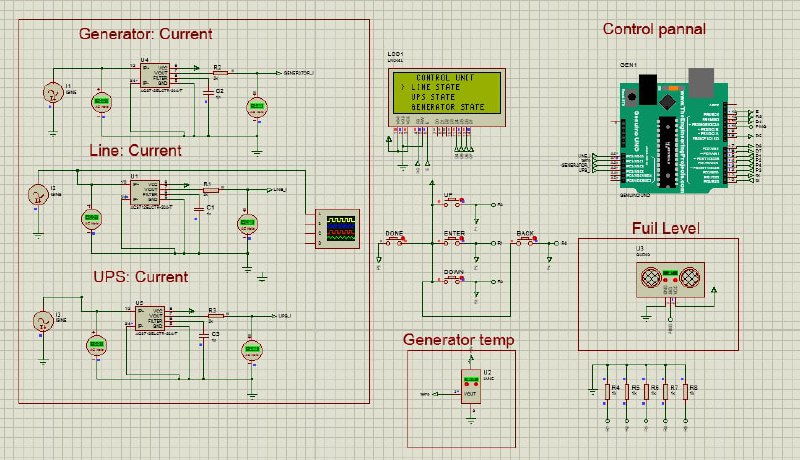This screenshot has width=800, height=460.
Task: Select the Genuino UNO board
Action: (x=674, y=131)
